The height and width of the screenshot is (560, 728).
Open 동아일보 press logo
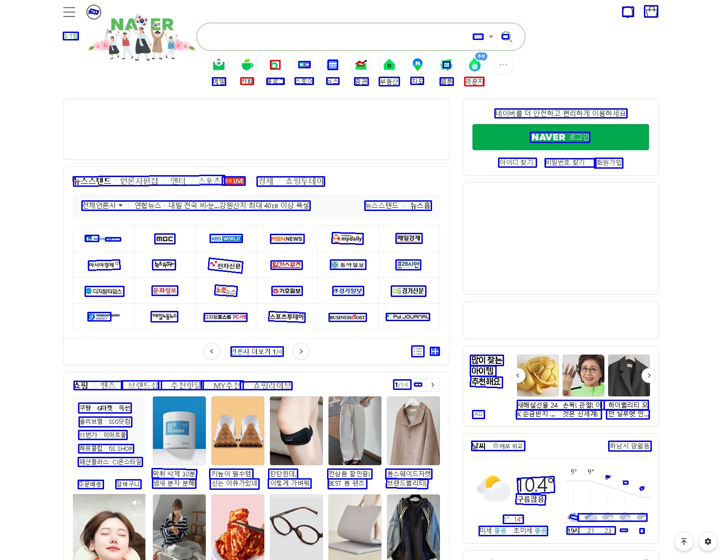coord(348,265)
